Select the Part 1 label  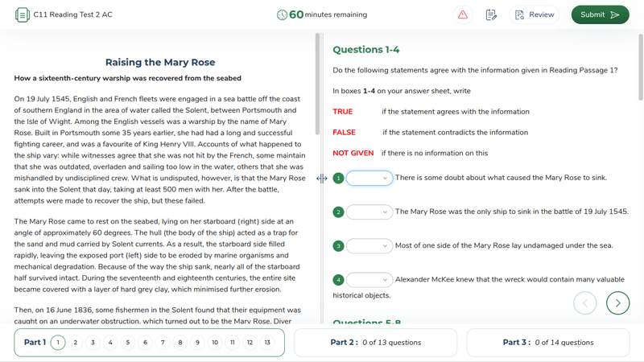coord(35,343)
